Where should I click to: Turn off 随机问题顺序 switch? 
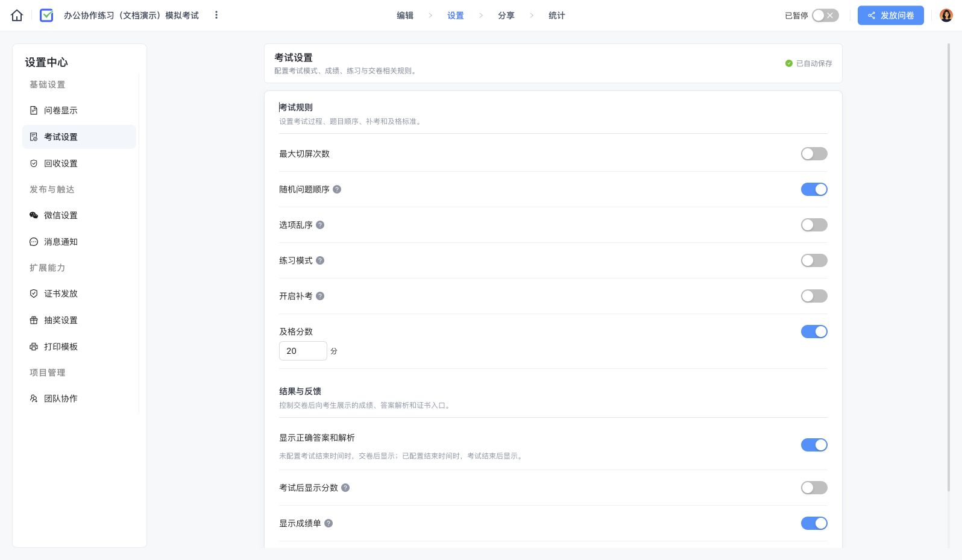(x=814, y=189)
